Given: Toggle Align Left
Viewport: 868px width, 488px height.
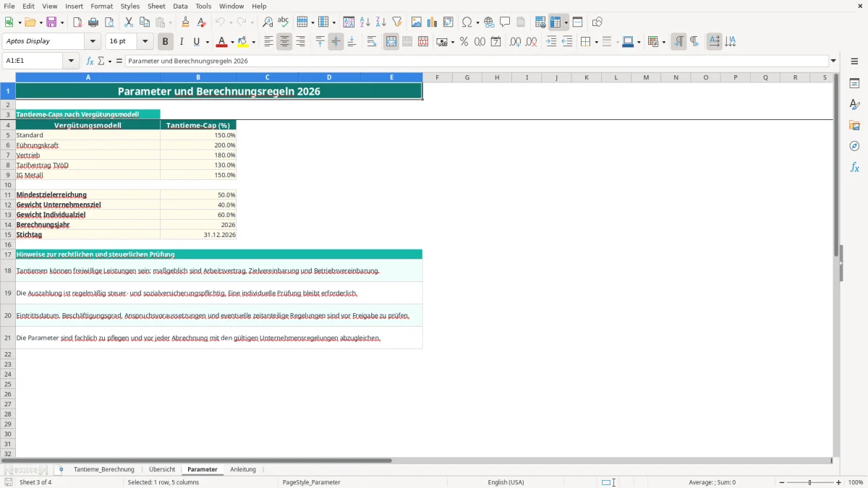Looking at the screenshot, I should [268, 42].
